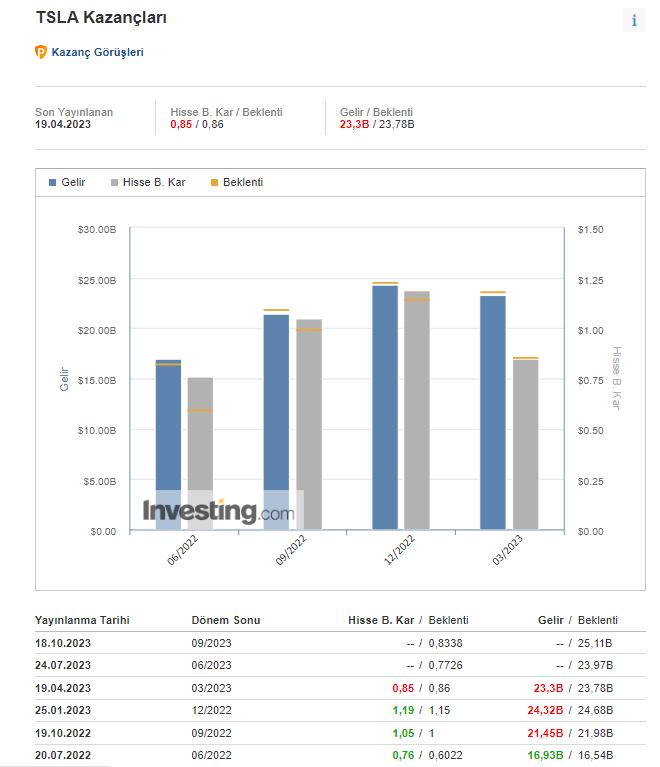The width and height of the screenshot is (660, 767).
Task: Click the red revenue value 24,32B
Action: click(x=545, y=710)
